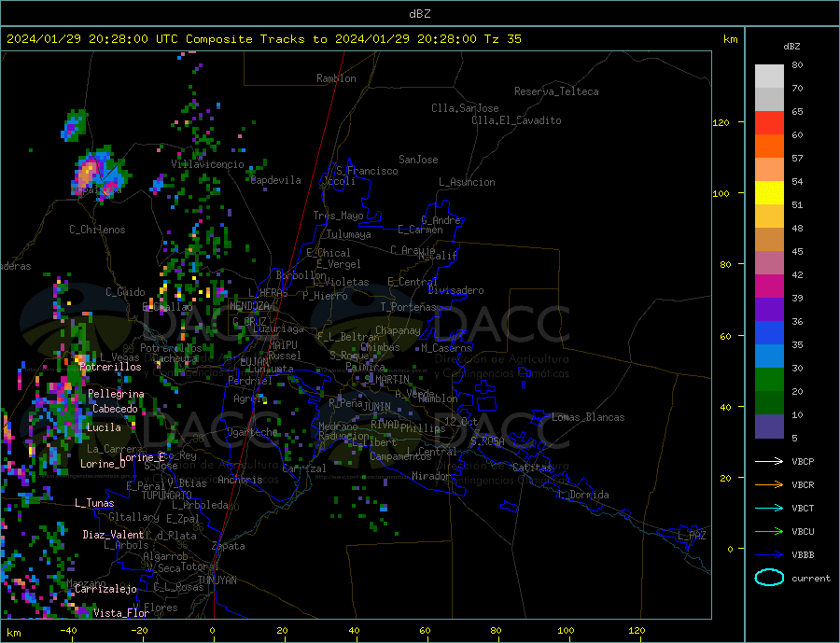
Task: Click the green VBCU arrow in legend
Action: 769,532
